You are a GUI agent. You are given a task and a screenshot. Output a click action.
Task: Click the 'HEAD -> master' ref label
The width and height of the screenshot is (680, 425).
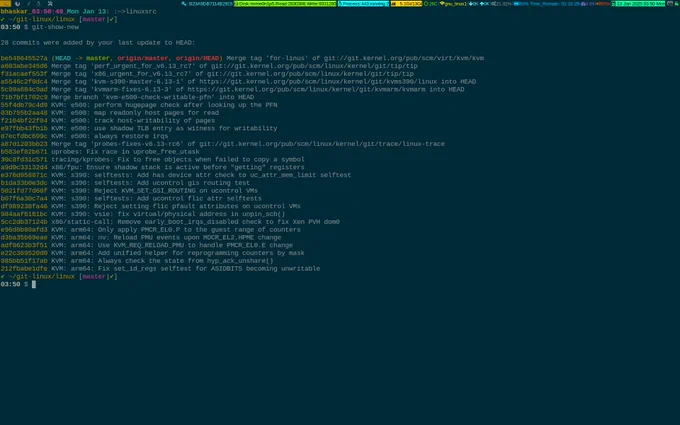[x=82, y=58]
